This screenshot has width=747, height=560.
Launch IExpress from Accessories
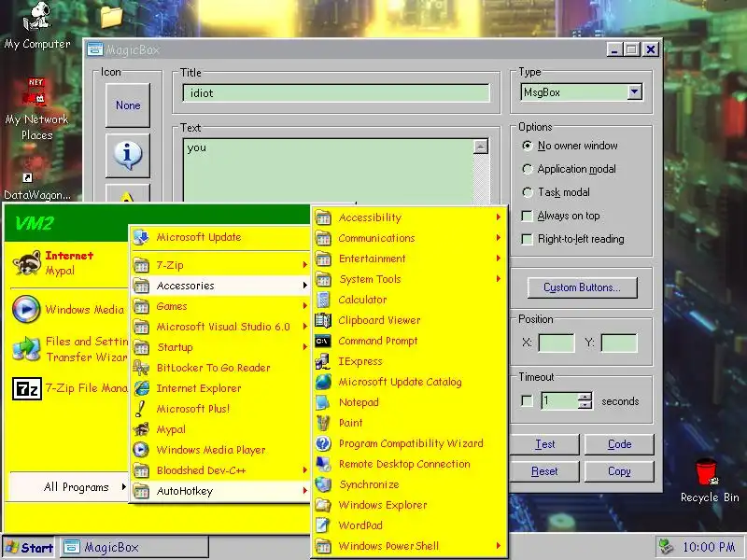coord(360,361)
